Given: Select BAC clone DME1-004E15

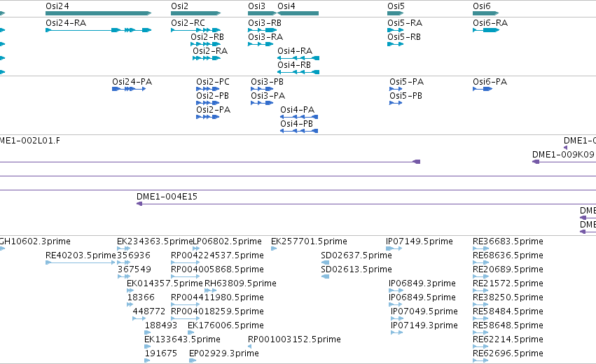Looking at the screenshot, I should (167, 197).
